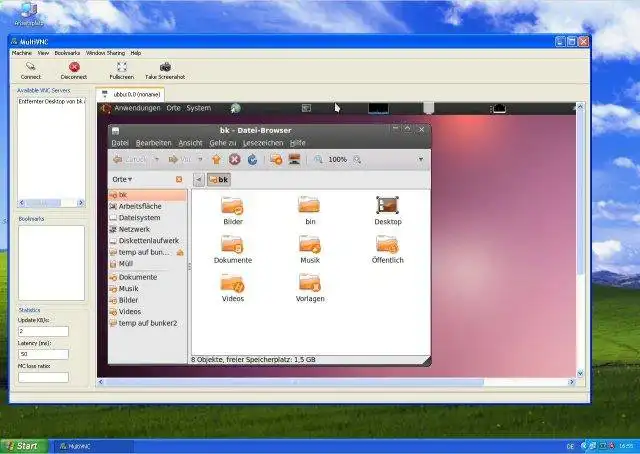Select temp auf bunker2 bookmark
Image resolution: width=640 pixels, height=454 pixels.
pyautogui.click(x=148, y=323)
